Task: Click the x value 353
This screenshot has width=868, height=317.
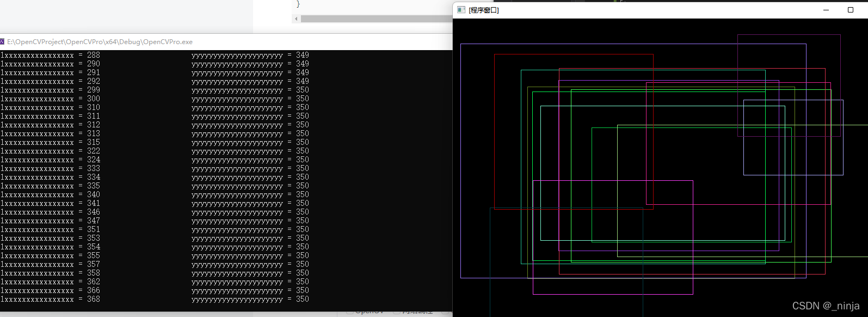Action: coord(94,238)
